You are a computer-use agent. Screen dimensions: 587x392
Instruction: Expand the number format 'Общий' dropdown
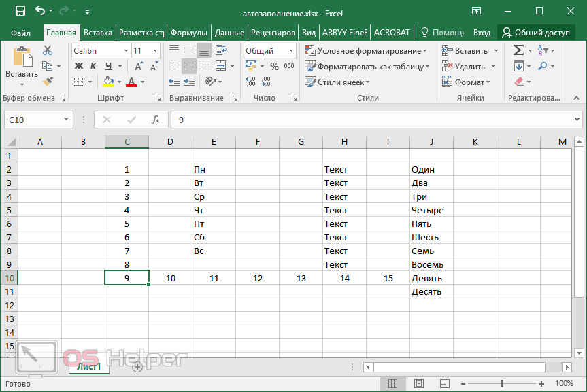point(292,51)
